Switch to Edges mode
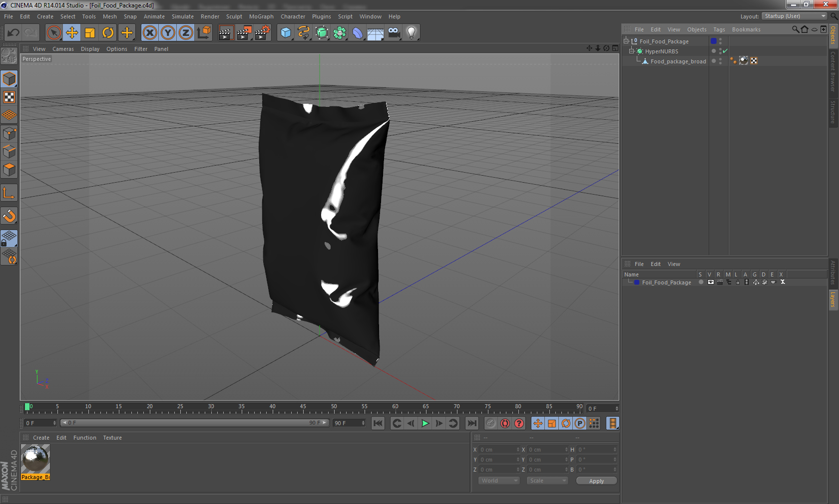Image resolution: width=839 pixels, height=504 pixels. coord(9,151)
